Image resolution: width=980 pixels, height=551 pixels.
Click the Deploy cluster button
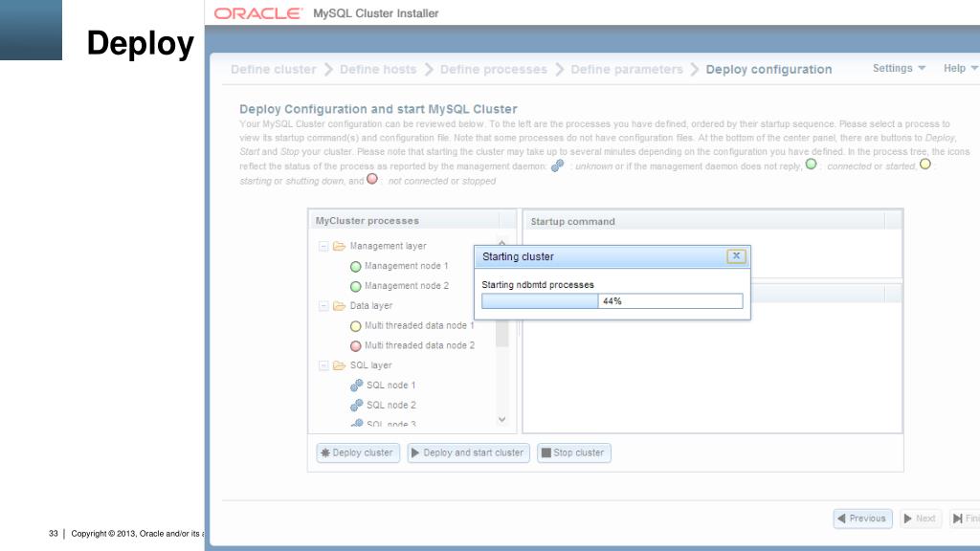[x=358, y=452]
